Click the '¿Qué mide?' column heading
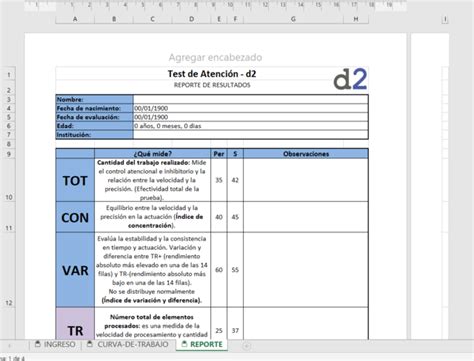Screen dimensions: 474x361 tap(153, 154)
